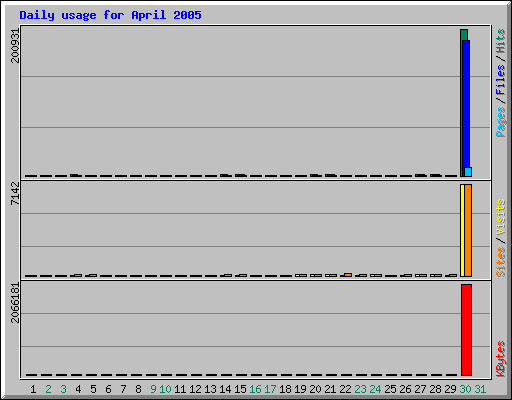Screen dimensions: 512x400
Task: Click the small hits bar for day 27
Action: pyautogui.click(x=419, y=175)
